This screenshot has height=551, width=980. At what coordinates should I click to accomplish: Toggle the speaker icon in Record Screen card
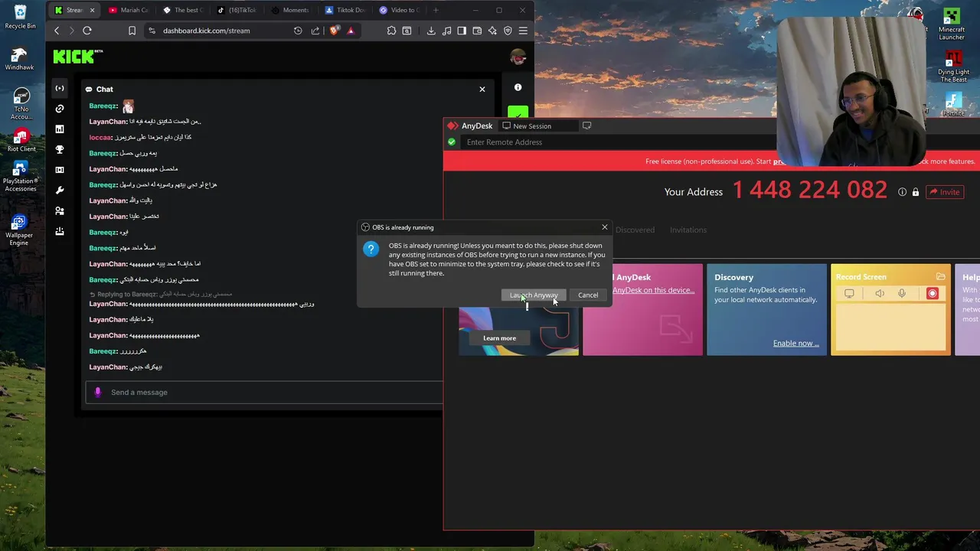pos(880,294)
